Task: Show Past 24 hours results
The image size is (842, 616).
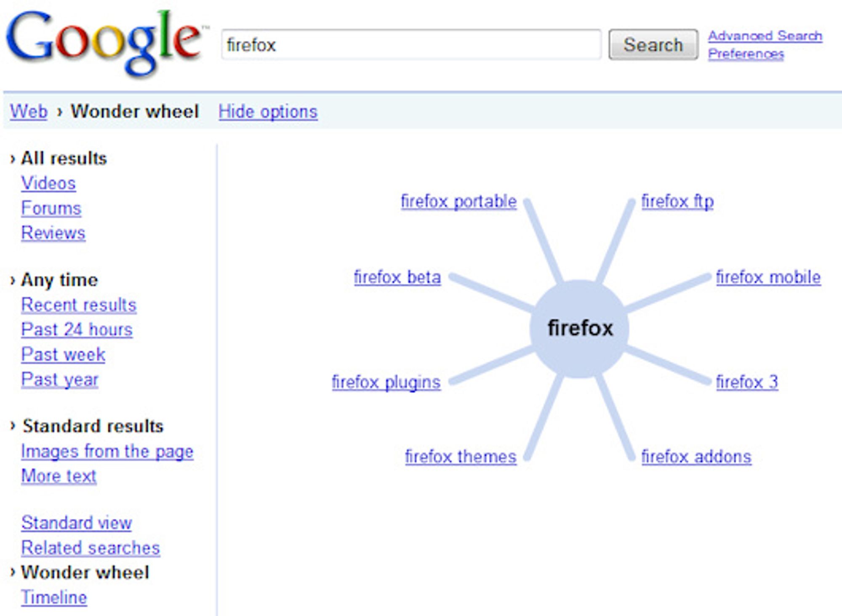Action: pyautogui.click(x=77, y=329)
